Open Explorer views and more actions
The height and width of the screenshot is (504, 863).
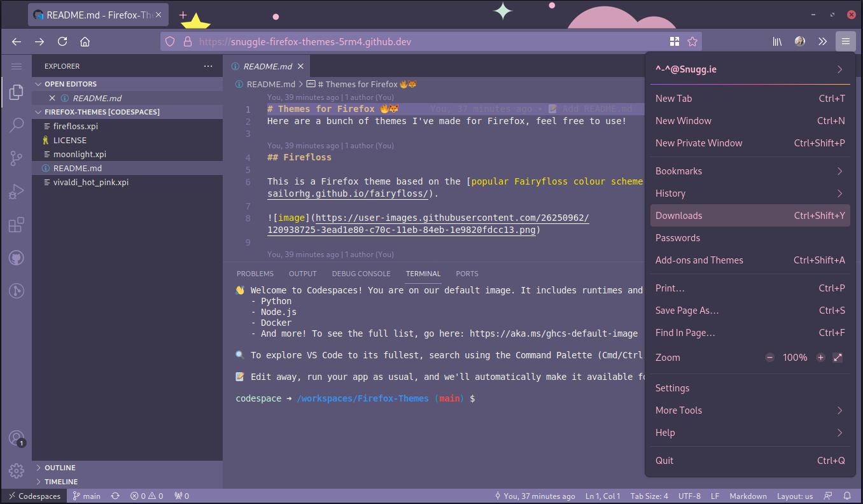(x=208, y=66)
